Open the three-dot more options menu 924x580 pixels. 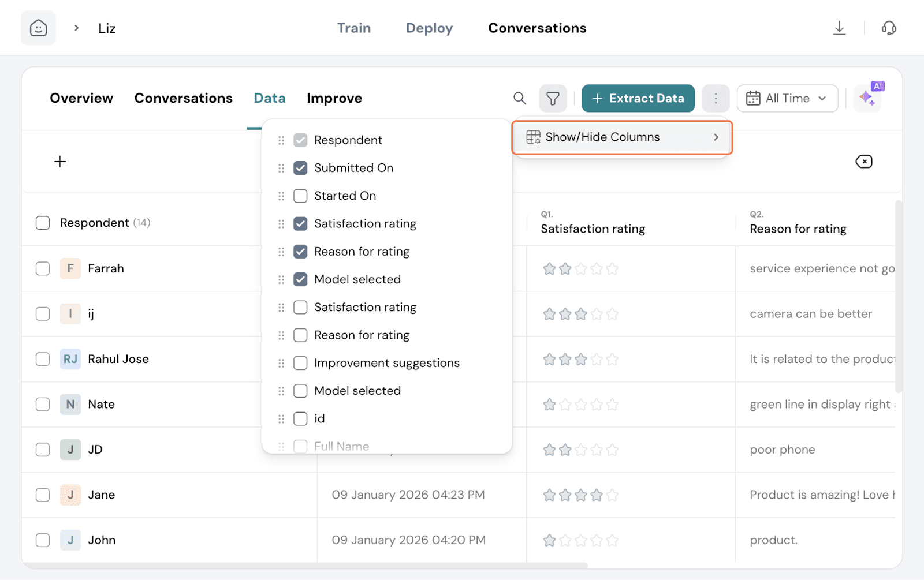tap(716, 98)
